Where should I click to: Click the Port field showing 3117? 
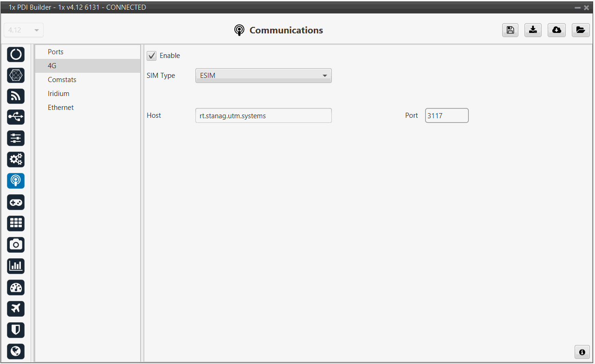446,116
